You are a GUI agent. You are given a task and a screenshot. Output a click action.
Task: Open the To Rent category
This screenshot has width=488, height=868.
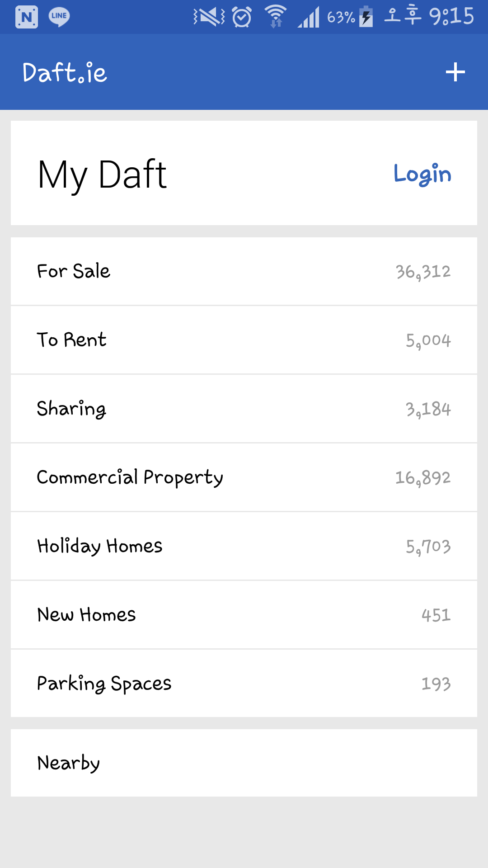tap(244, 340)
